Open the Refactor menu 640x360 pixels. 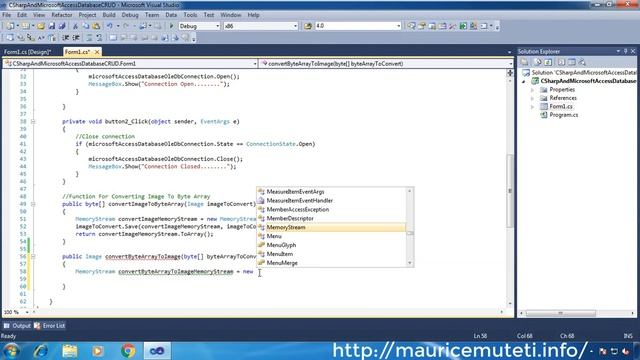click(62, 15)
